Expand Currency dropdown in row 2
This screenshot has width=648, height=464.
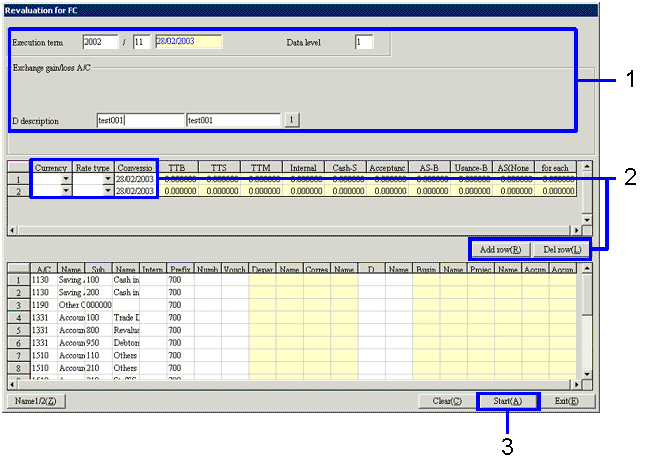click(66, 191)
